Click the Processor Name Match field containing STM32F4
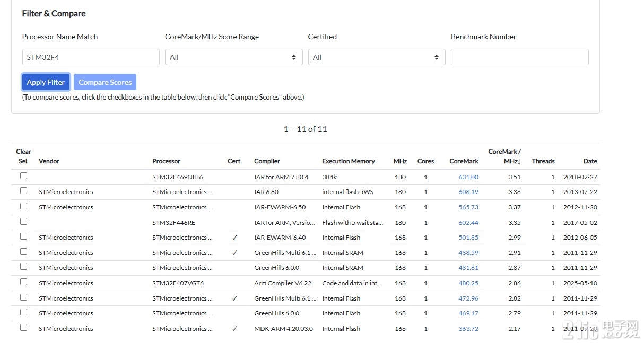The height and width of the screenshot is (343, 644). (x=91, y=57)
